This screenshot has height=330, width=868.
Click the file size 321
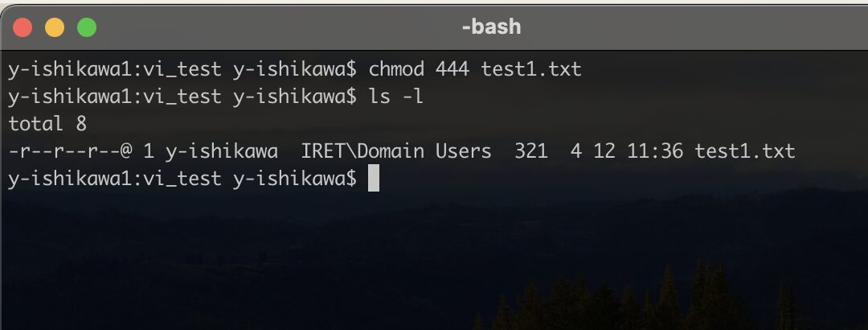[531, 151]
